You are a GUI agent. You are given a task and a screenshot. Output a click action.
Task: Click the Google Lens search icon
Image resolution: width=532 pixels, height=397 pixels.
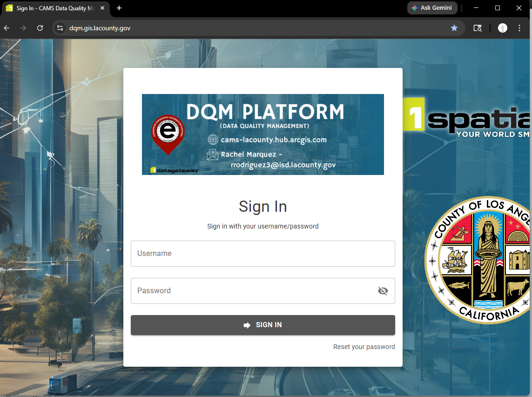[x=477, y=28]
